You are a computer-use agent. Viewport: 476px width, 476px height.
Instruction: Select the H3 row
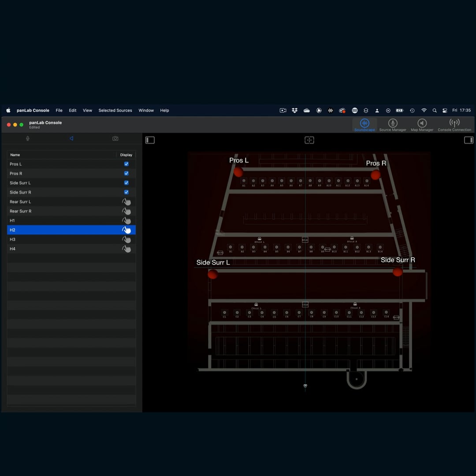click(71, 239)
